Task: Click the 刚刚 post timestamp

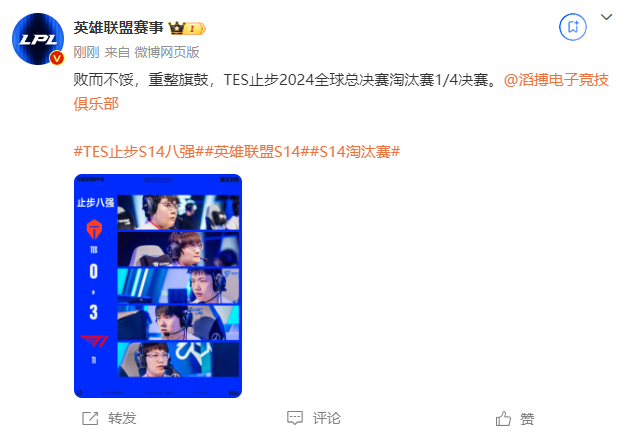Action: [x=86, y=52]
